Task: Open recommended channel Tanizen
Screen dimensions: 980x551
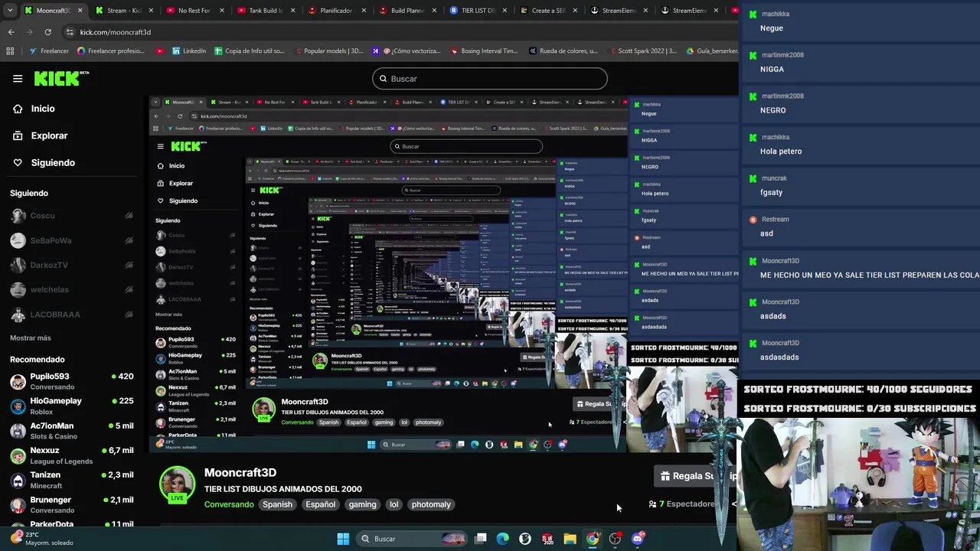Action: [x=72, y=480]
